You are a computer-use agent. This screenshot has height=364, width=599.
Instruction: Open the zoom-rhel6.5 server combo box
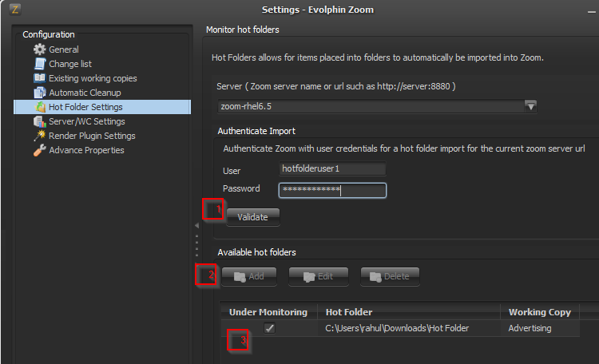(x=377, y=106)
